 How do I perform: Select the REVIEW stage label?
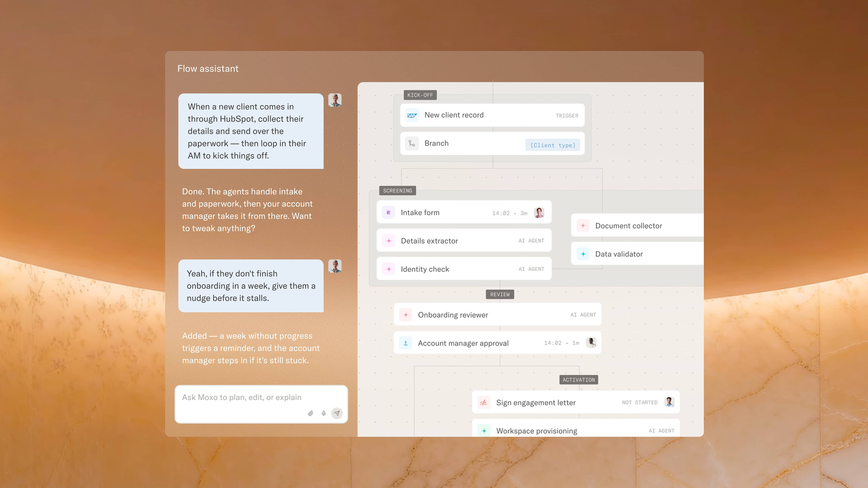tap(500, 295)
